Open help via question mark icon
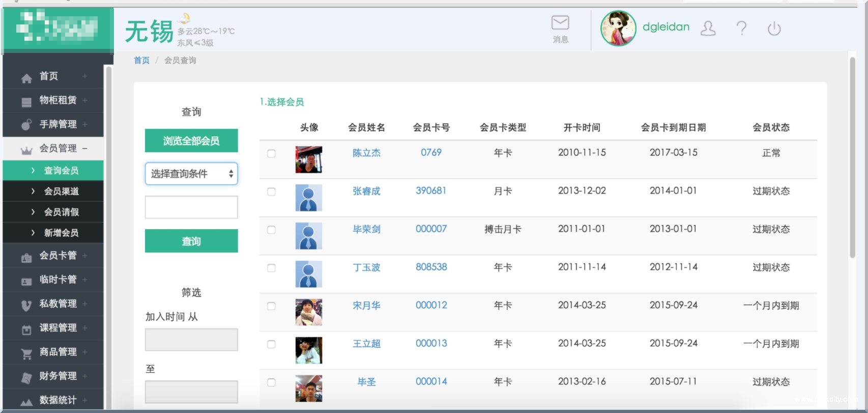The width and height of the screenshot is (868, 413). coord(741,29)
